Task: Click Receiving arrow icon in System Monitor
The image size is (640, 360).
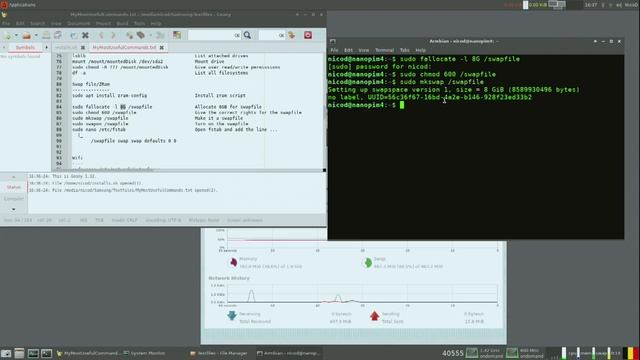Action: tap(232, 316)
